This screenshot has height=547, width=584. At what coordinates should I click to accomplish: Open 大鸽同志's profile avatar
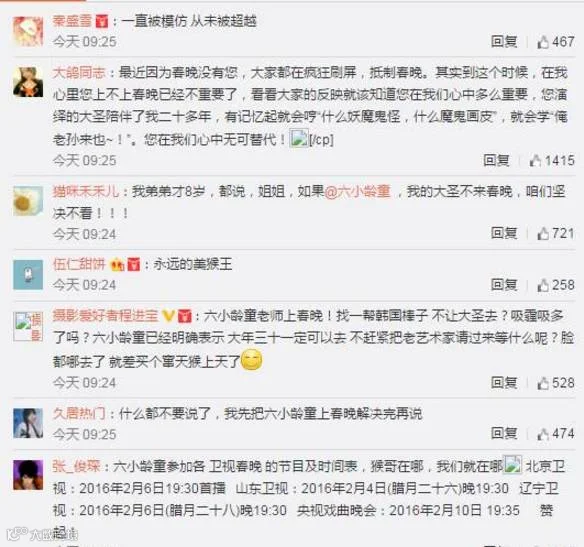(28, 82)
